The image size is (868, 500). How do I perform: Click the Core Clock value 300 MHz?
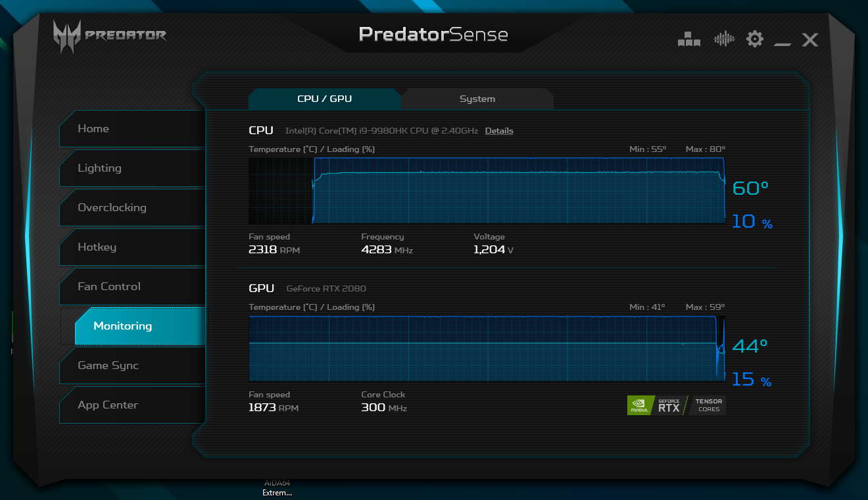[384, 408]
